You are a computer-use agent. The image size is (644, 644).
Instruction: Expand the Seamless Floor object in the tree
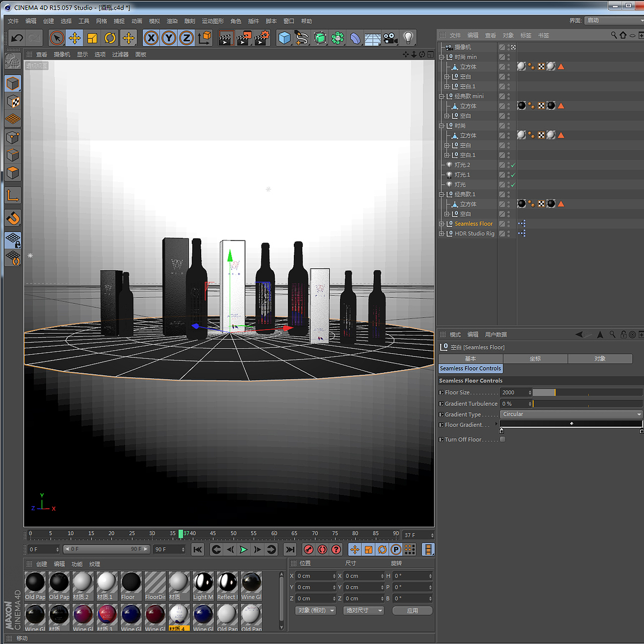tap(441, 224)
